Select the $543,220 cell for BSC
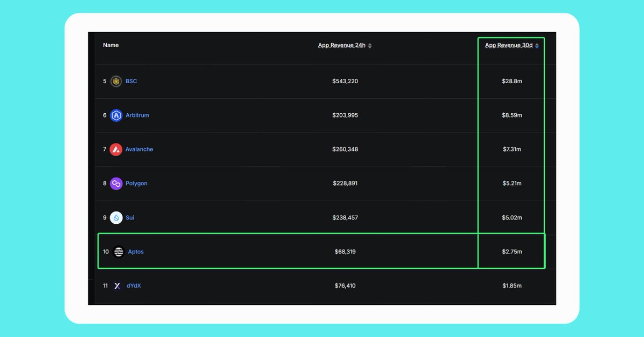Screen dimensions: 644x337 coord(345,82)
